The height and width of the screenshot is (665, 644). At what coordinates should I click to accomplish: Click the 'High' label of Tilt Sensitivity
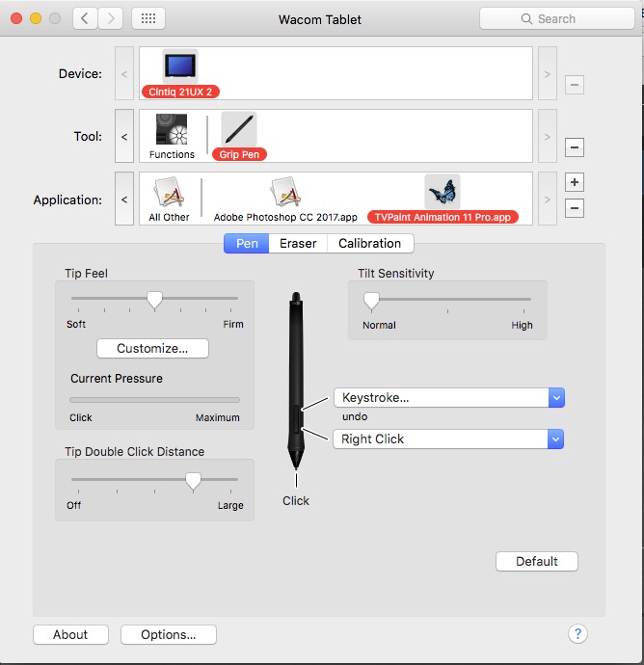(522, 326)
